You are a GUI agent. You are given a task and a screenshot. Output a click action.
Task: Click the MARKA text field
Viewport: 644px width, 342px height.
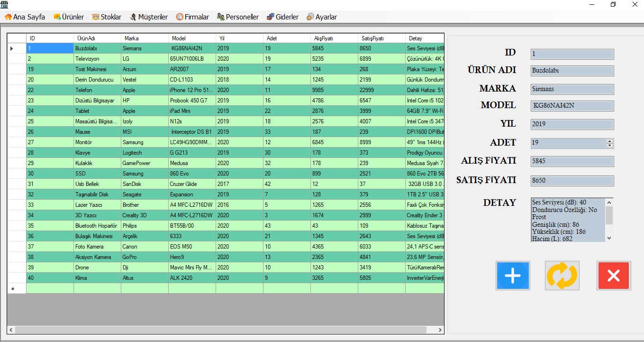[572, 89]
